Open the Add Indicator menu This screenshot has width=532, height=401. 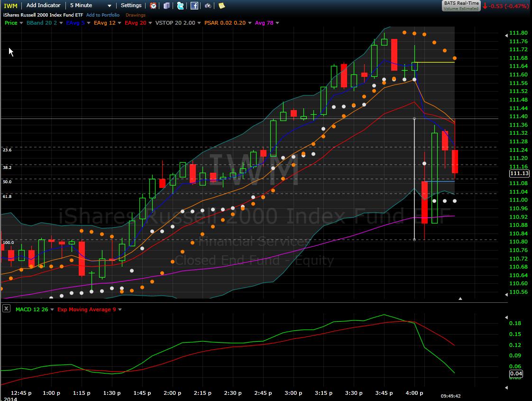[x=44, y=5]
